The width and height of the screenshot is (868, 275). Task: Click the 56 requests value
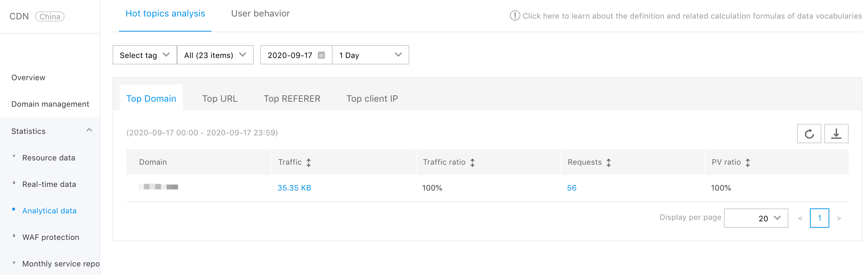572,188
